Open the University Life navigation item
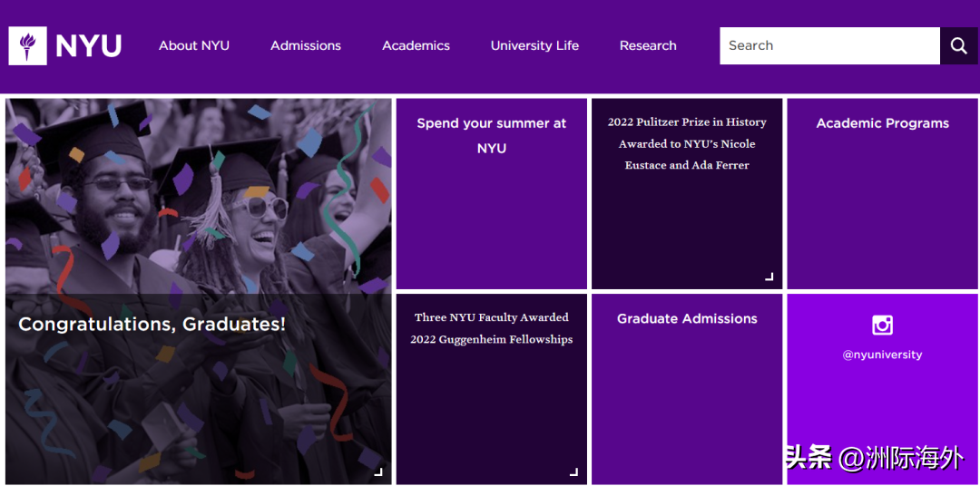This screenshot has height=486, width=980. [534, 45]
